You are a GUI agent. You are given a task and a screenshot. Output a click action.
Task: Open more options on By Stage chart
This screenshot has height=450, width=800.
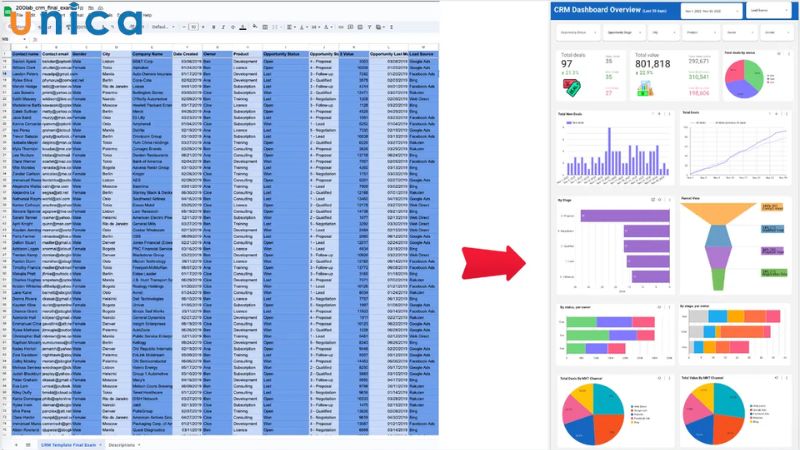[669, 200]
